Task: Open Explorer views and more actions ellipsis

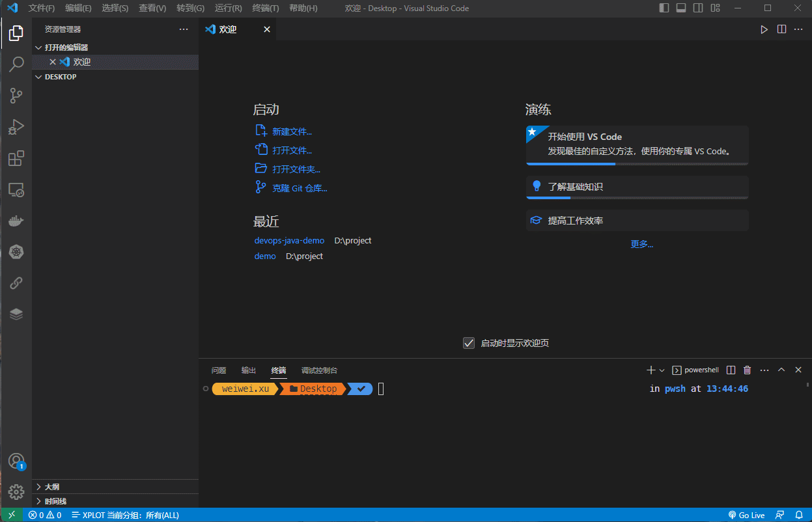Action: [x=184, y=29]
